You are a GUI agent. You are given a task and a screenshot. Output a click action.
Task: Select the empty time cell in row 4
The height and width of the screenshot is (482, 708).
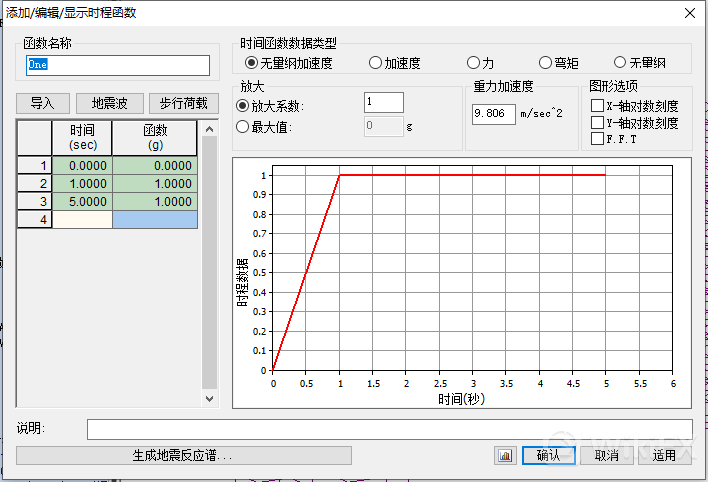click(x=82, y=219)
